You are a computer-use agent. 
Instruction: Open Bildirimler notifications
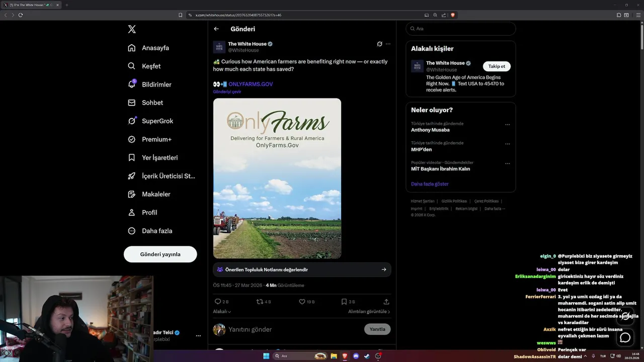(x=149, y=84)
